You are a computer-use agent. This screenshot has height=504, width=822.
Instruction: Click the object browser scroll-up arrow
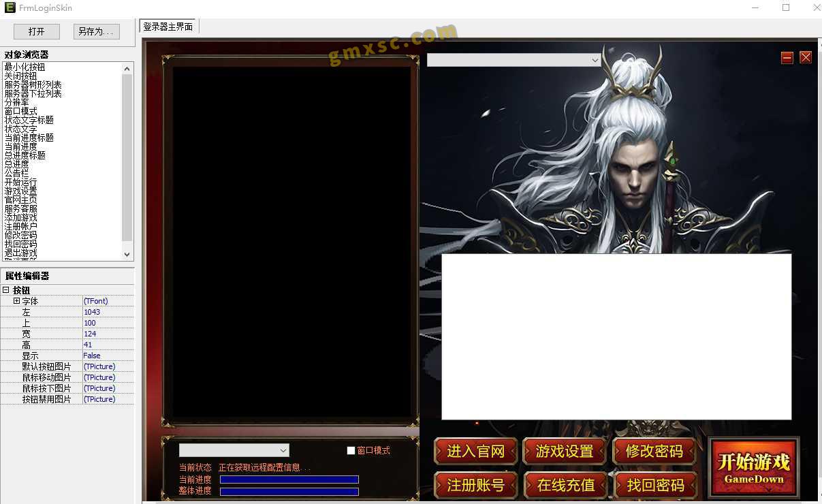pyautogui.click(x=127, y=68)
